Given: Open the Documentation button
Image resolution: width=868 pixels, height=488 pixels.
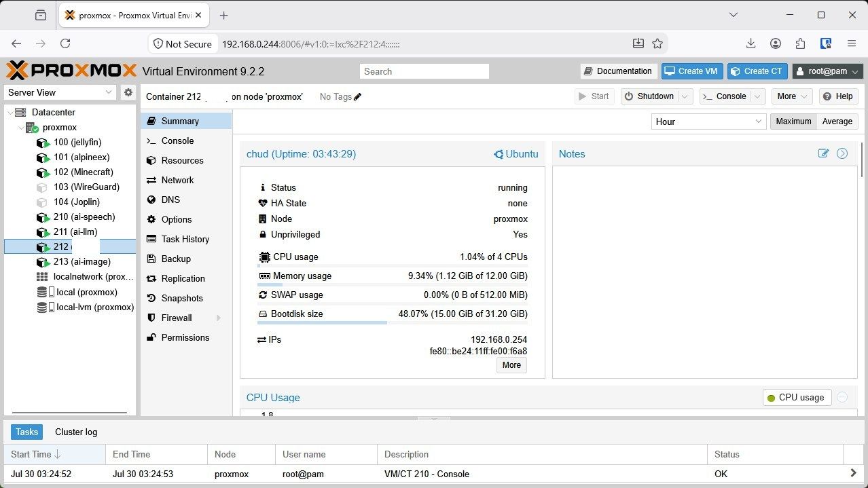Looking at the screenshot, I should 619,71.
